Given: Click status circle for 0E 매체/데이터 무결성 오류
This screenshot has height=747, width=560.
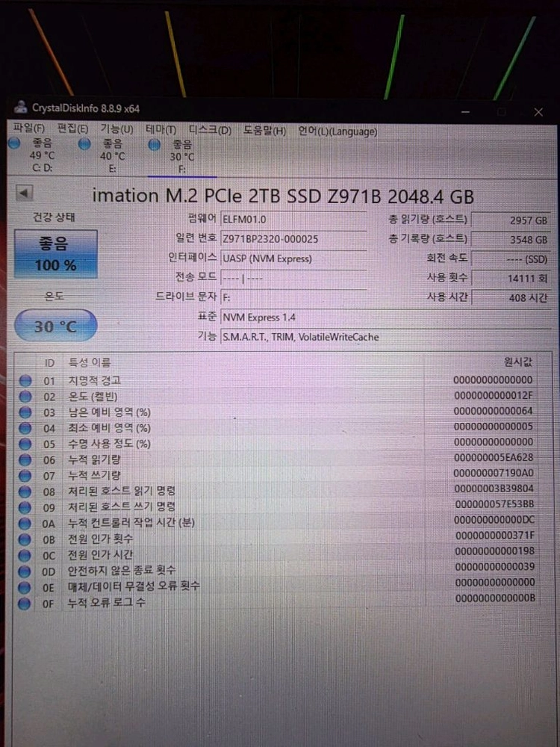Looking at the screenshot, I should click(24, 587).
